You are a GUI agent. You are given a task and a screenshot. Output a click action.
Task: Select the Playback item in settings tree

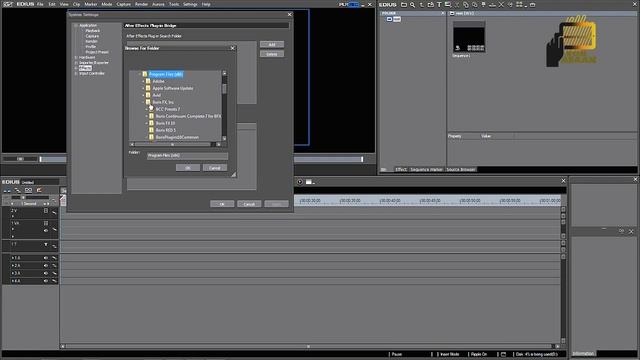93,31
